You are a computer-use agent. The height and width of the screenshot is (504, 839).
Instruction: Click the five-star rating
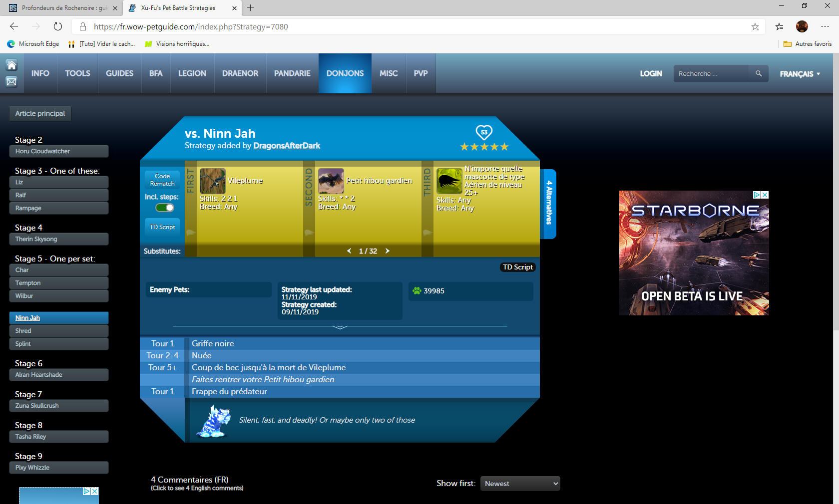484,147
